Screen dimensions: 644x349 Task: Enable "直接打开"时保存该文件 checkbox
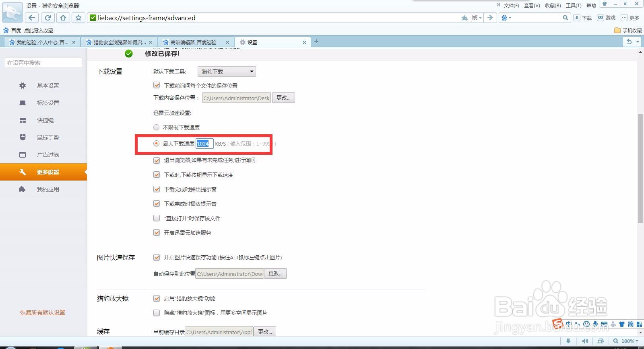click(x=157, y=218)
